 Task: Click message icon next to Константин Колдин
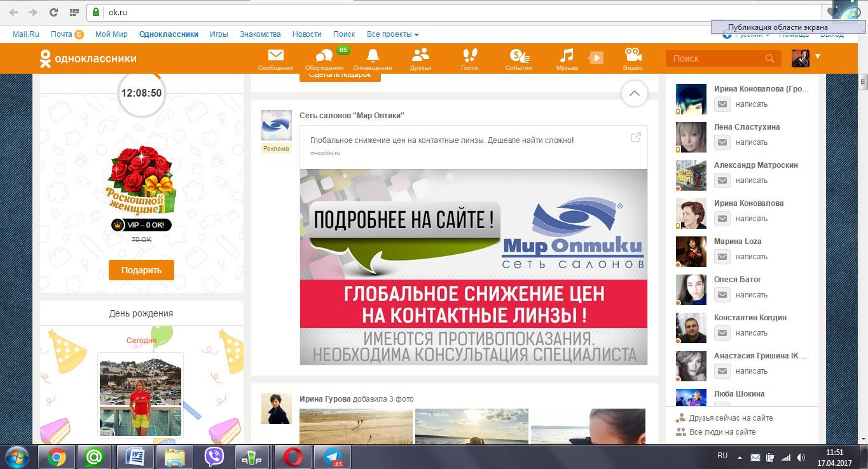click(722, 333)
